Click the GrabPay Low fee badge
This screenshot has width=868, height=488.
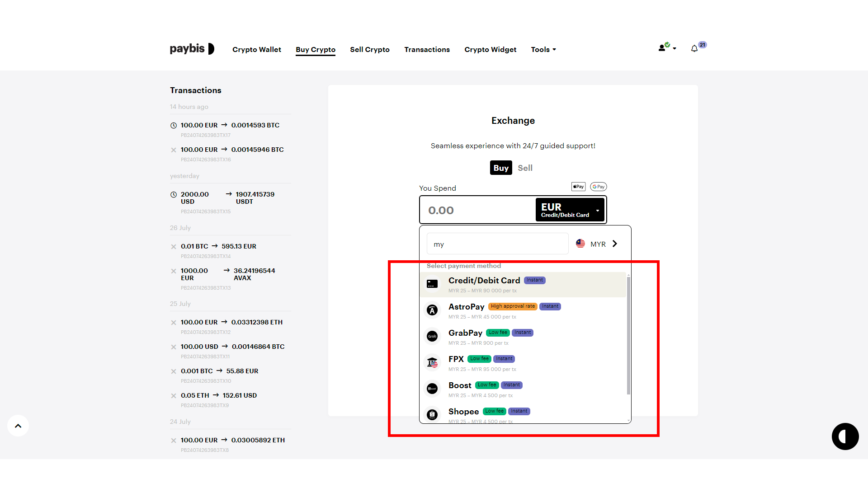pyautogui.click(x=498, y=333)
